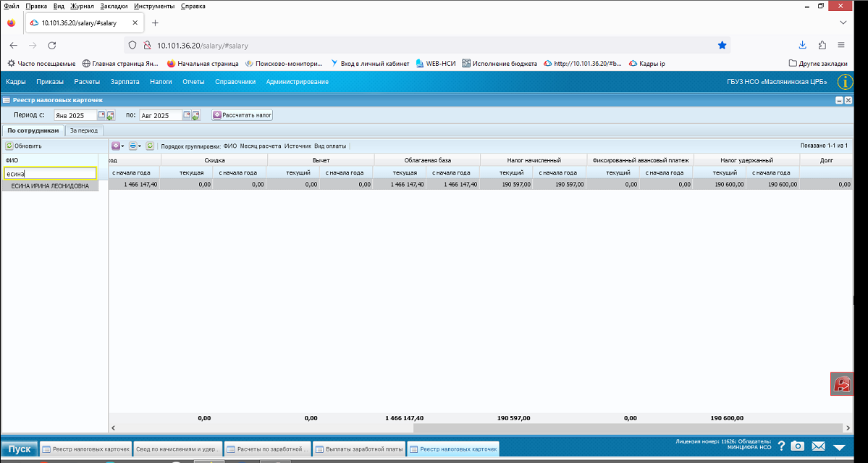Click browser reload button
This screenshot has height=463, width=868.
pos(52,46)
